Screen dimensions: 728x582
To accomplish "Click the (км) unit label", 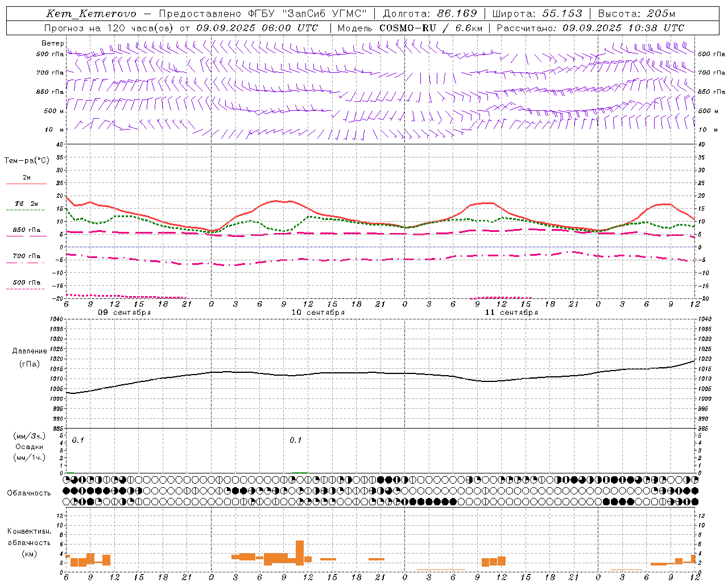I will pyautogui.click(x=30, y=554).
